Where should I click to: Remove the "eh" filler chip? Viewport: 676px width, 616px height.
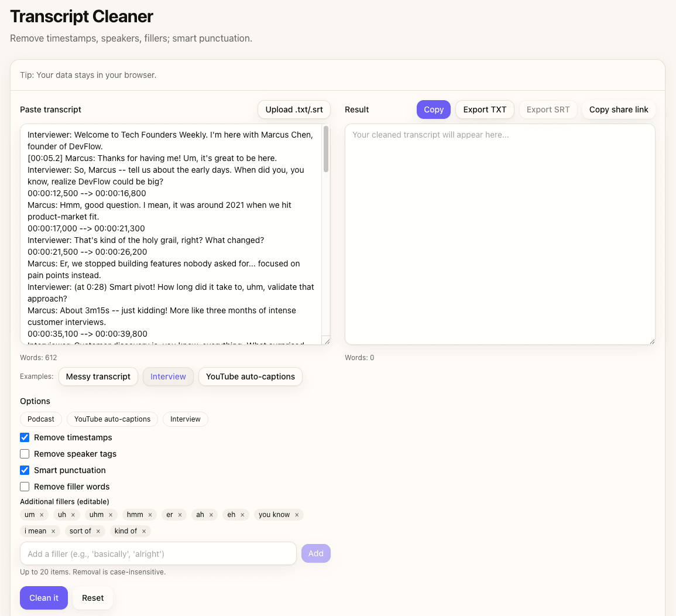242,514
